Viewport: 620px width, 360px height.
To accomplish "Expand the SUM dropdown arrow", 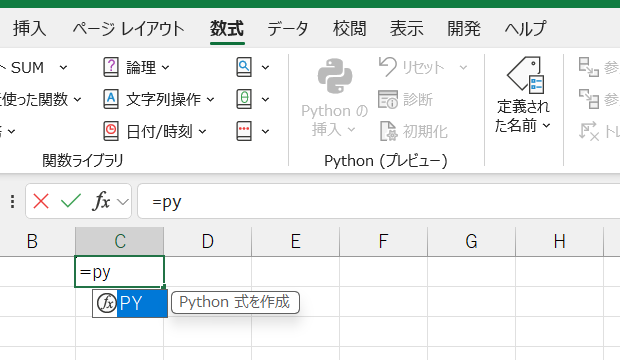I will point(63,68).
